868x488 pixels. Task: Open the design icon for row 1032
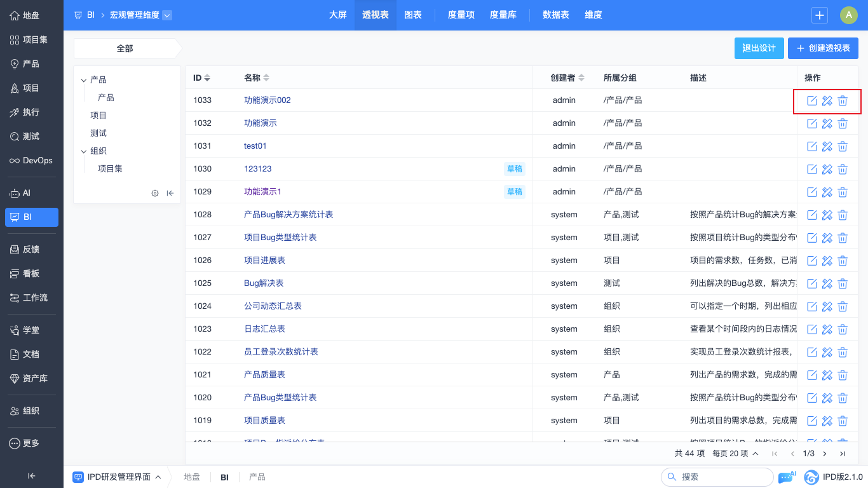click(827, 123)
